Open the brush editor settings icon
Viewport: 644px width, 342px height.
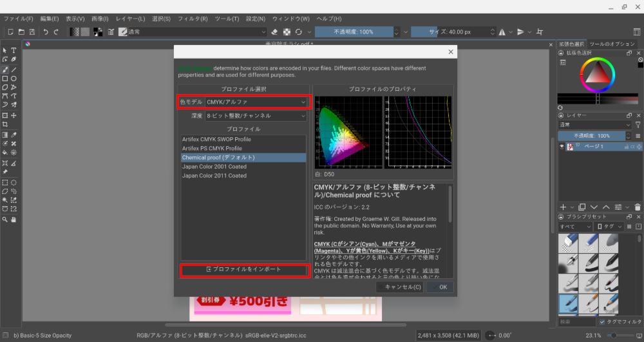point(111,32)
